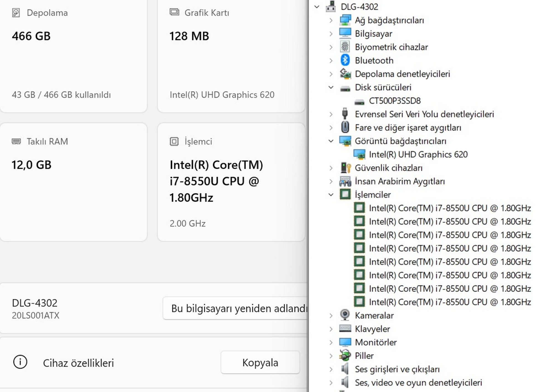Image resolution: width=553 pixels, height=392 pixels.
Task: Click the Fare ve diğer işaret aygıtları mouse icon
Action: pyautogui.click(x=345, y=127)
